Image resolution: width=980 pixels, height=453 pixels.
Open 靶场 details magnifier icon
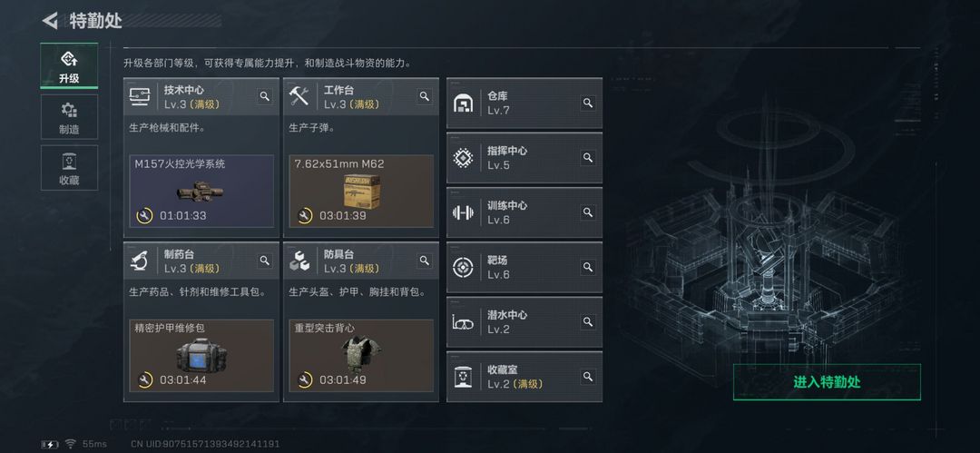coord(587,267)
